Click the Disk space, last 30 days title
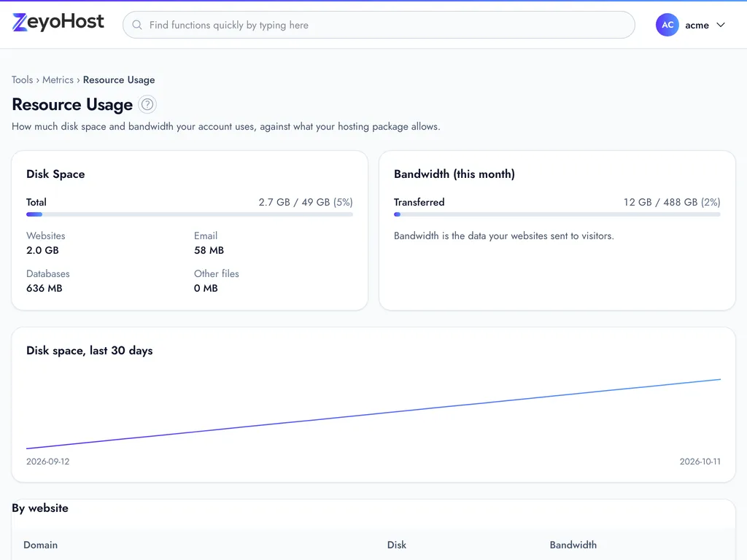Image resolution: width=747 pixels, height=560 pixels. 90,351
